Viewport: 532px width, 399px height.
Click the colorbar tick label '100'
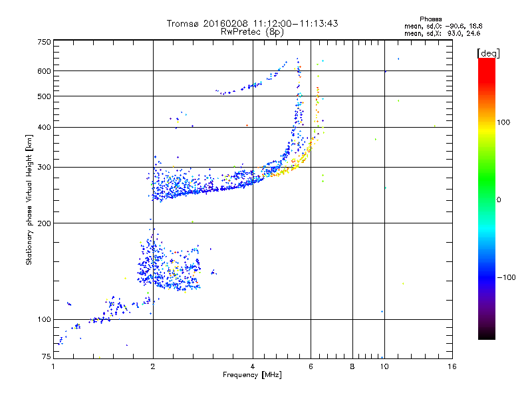coord(503,122)
